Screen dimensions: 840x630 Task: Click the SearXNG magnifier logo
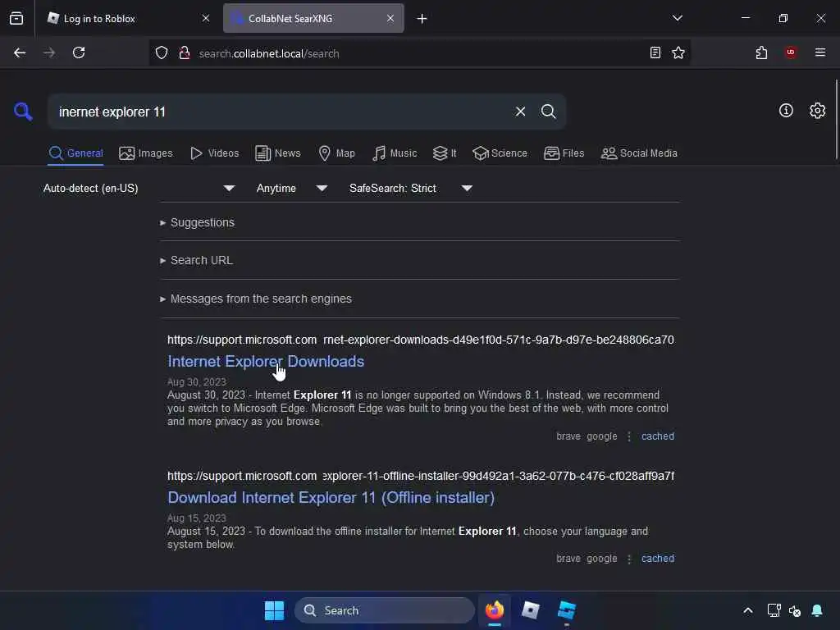pos(23,112)
